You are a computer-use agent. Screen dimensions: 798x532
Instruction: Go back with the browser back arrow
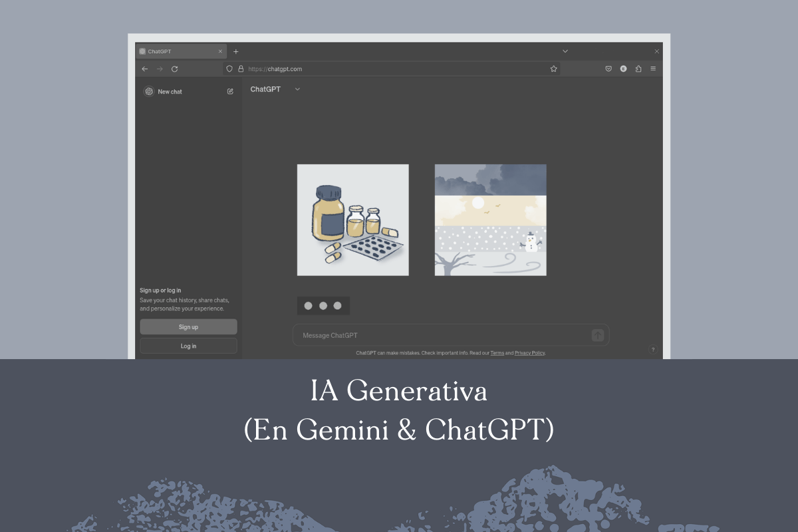coord(145,68)
